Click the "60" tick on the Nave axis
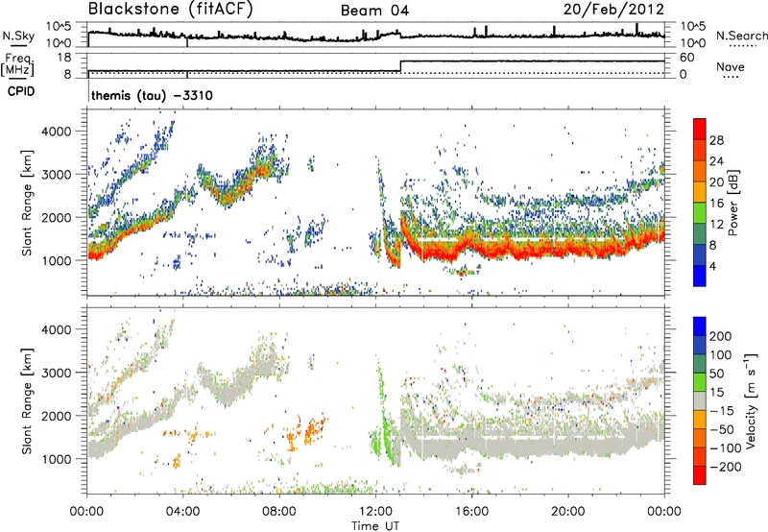The height and width of the screenshot is (532, 768). pyautogui.click(x=686, y=58)
